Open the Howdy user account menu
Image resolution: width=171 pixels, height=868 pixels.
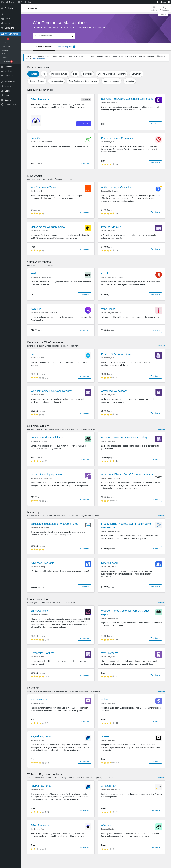click(x=163, y=2)
